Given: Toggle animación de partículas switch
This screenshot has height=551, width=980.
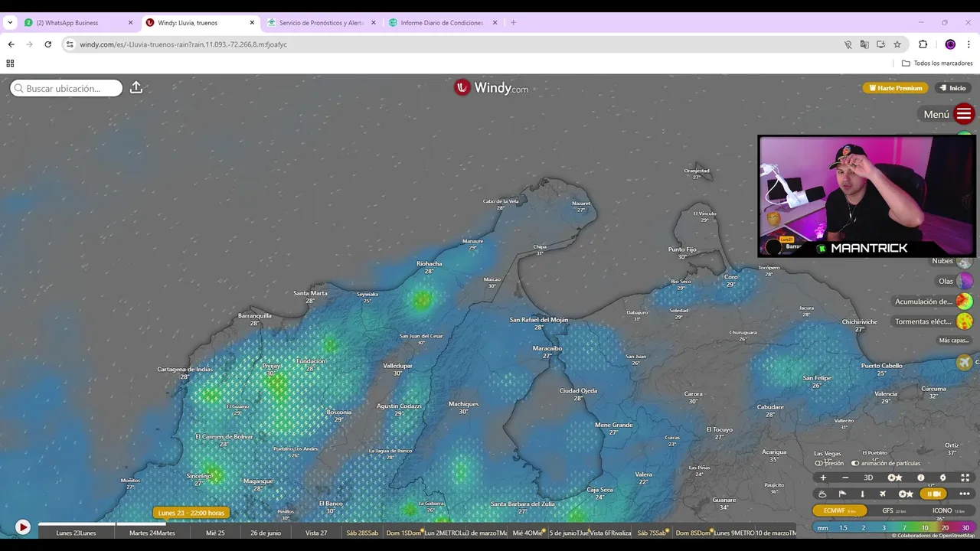Looking at the screenshot, I should [x=855, y=463].
